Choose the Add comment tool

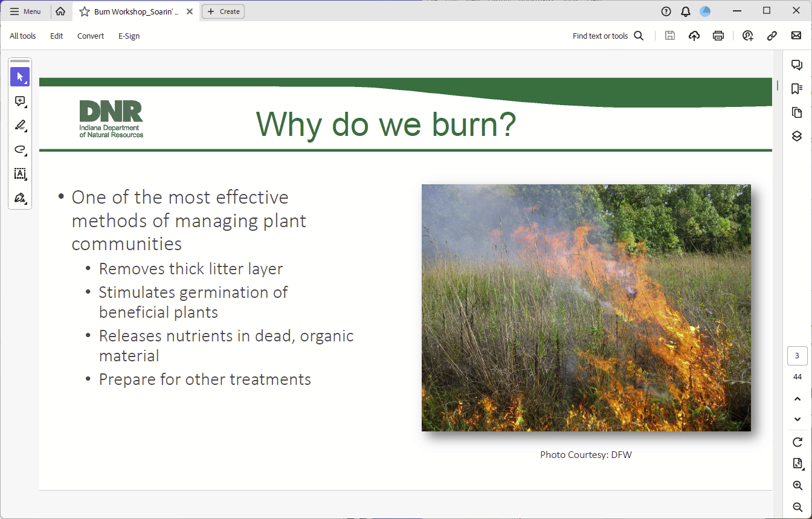[x=20, y=102]
